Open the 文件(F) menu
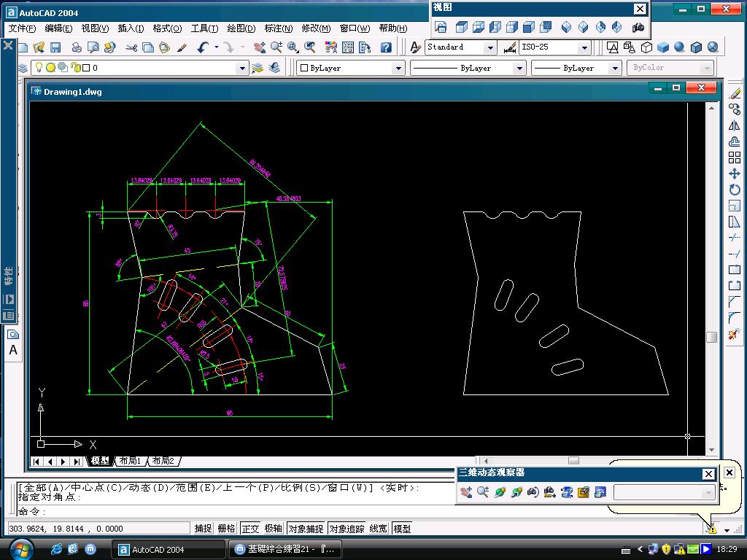The image size is (747, 560). [x=22, y=28]
